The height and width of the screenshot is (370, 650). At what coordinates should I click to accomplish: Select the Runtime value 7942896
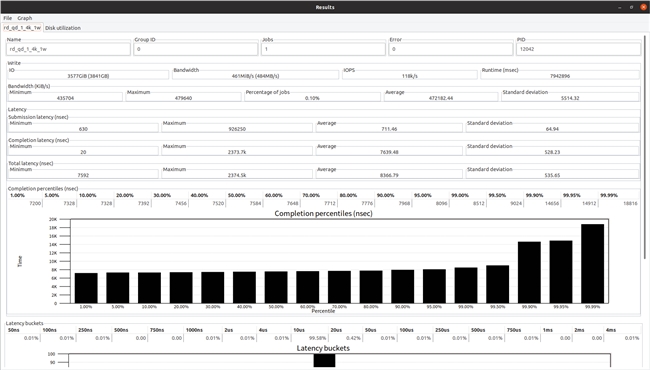[560, 76]
